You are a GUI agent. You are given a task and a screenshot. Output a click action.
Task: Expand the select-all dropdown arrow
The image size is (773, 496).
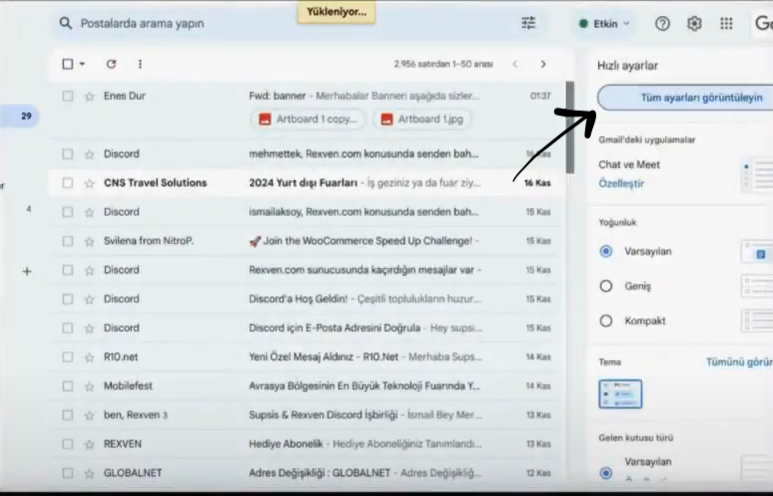[82, 64]
